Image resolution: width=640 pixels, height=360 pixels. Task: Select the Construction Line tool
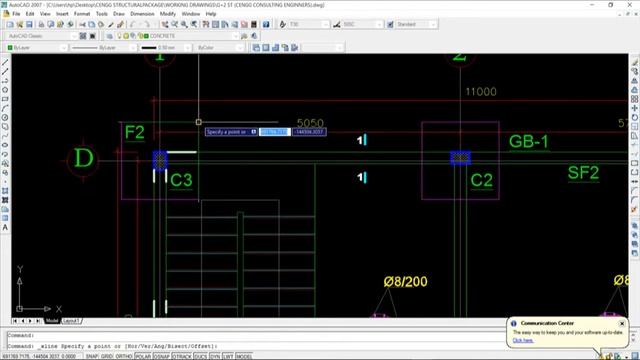pos(5,72)
